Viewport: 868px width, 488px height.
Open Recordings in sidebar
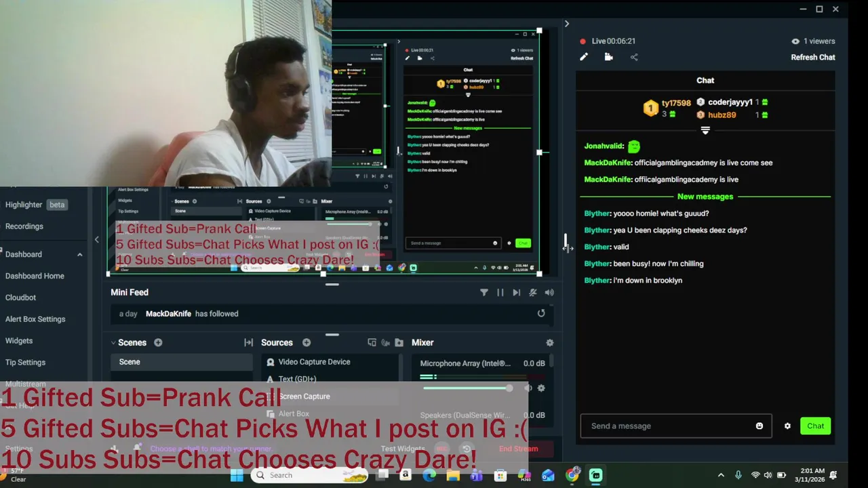tap(24, 226)
